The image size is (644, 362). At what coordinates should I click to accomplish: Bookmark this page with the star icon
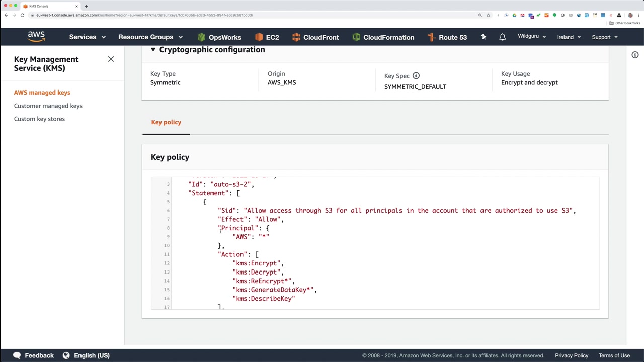488,15
